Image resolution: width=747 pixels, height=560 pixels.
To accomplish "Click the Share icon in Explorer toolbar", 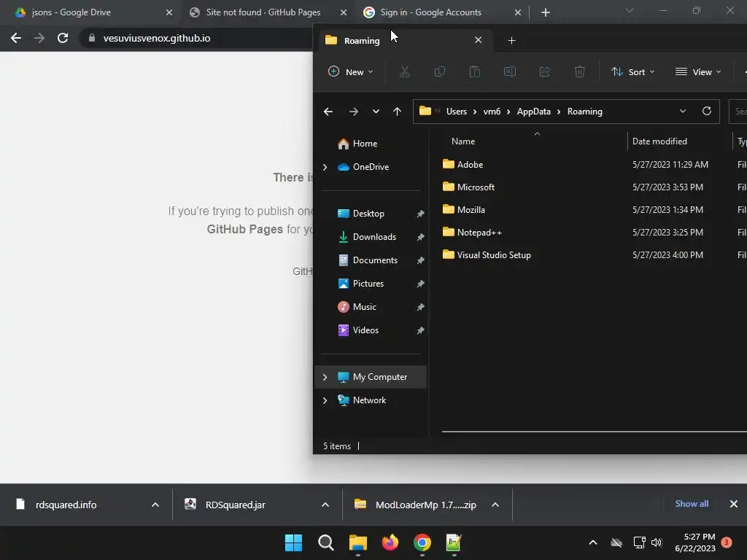I will [544, 72].
